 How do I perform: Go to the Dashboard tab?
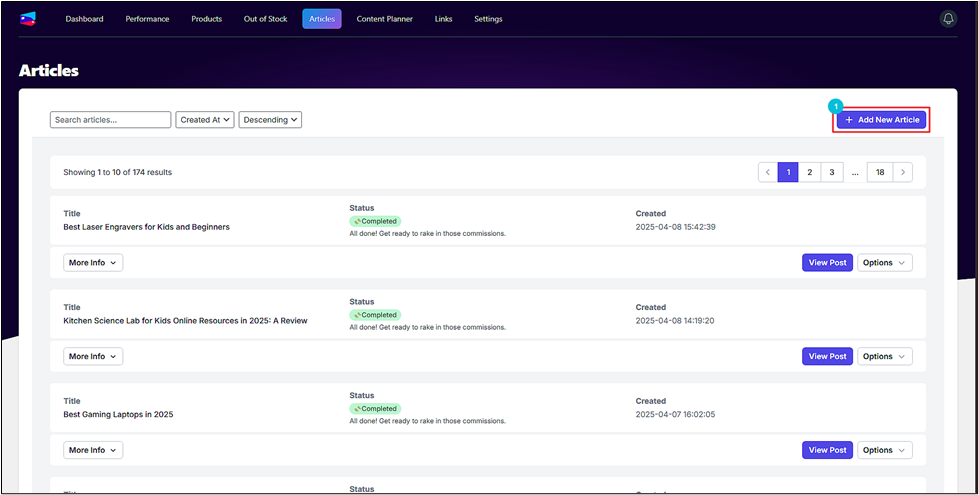tap(84, 19)
